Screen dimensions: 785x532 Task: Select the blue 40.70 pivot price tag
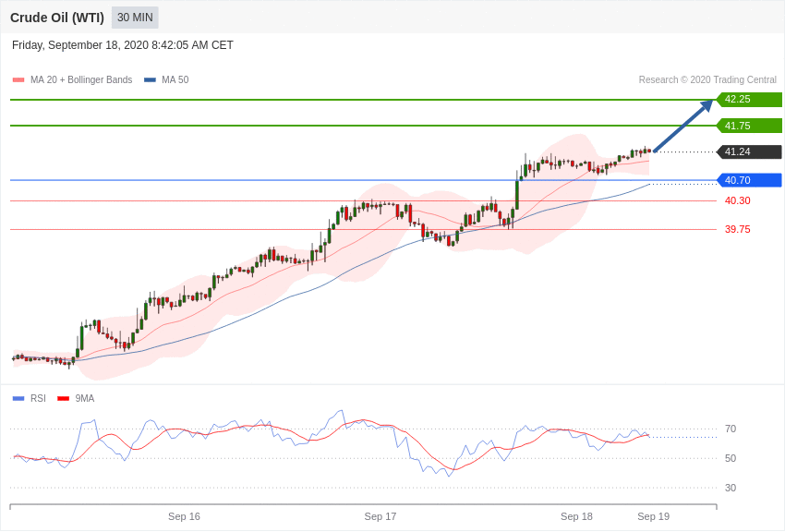click(749, 180)
